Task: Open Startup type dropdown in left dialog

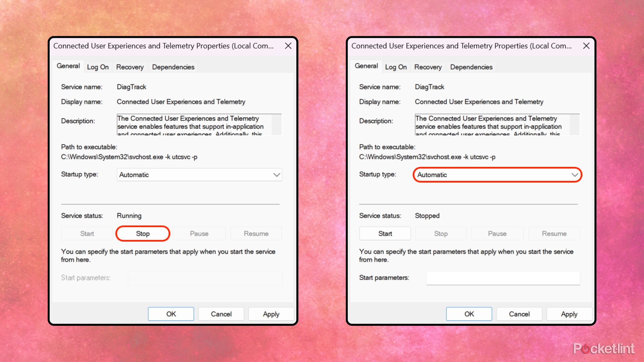Action: [199, 175]
